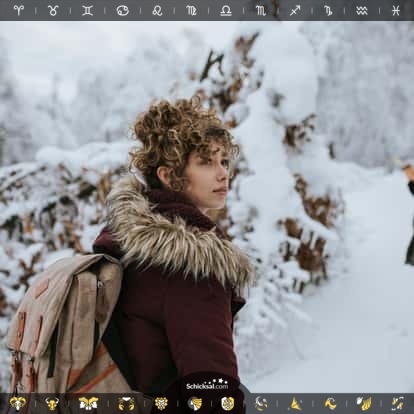The image size is (414, 414).
Task: Open the Gemini glyph in top bar
Action: tap(87, 10)
